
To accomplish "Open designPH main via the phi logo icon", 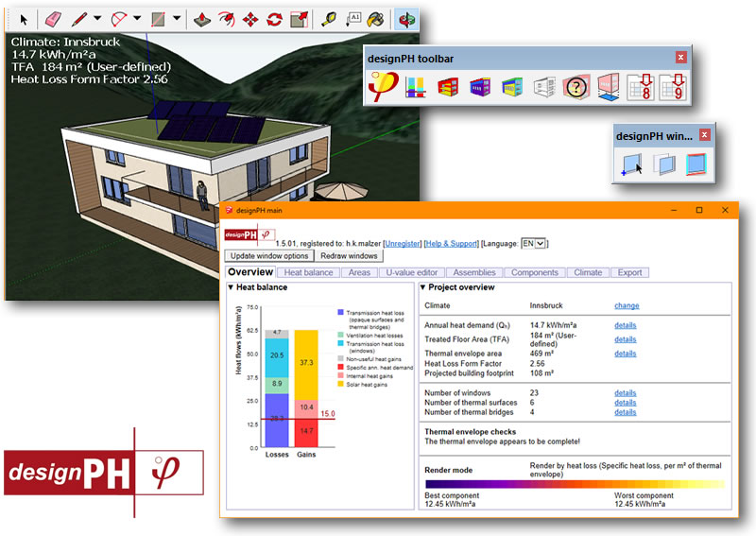I will coord(384,86).
